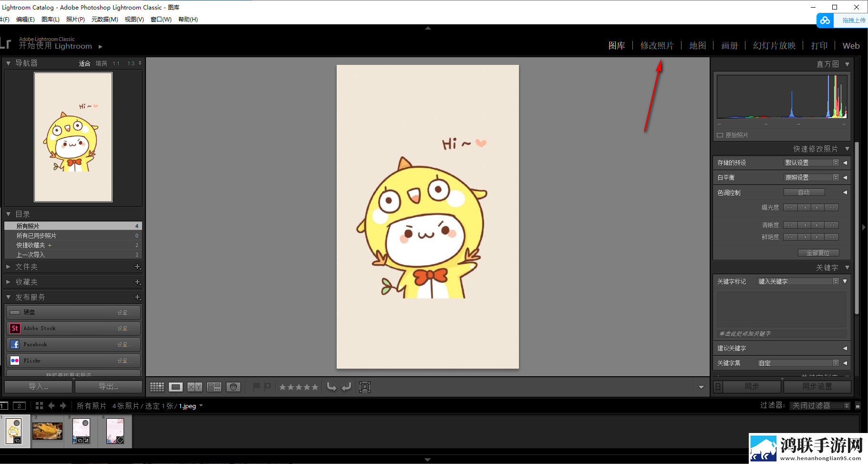
Task: Switch to the 地图 module
Action: tap(697, 46)
